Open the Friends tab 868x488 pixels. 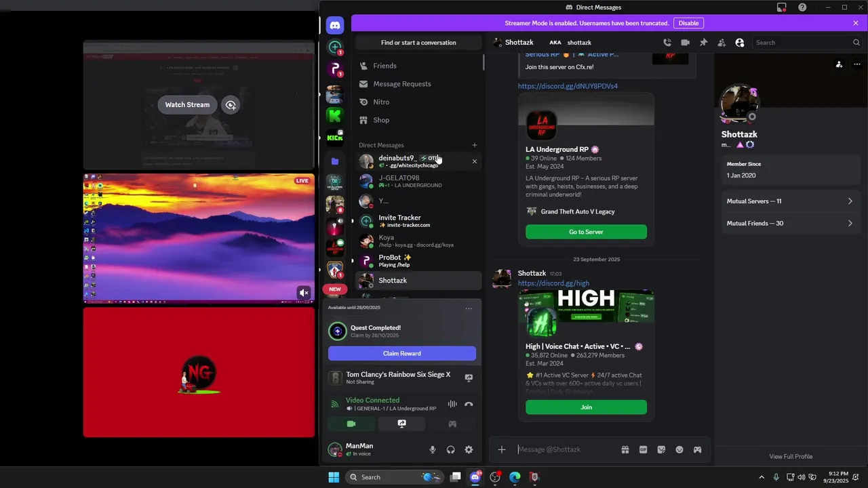click(418, 66)
